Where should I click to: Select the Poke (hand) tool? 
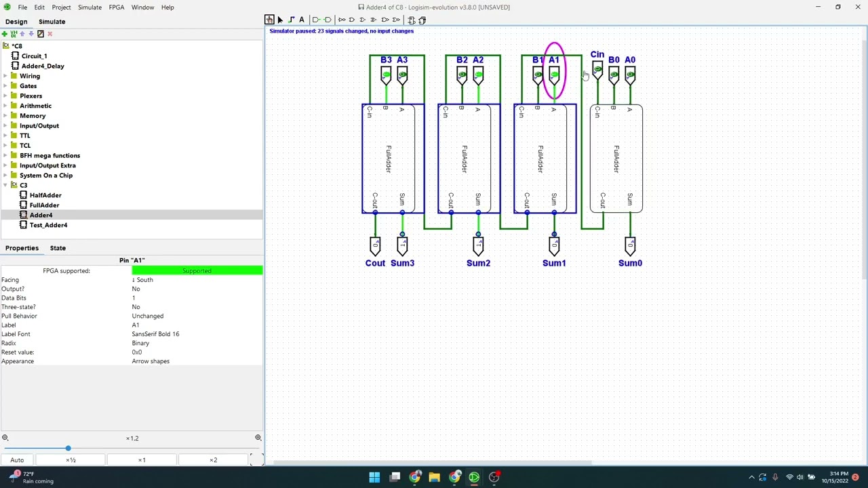click(x=270, y=20)
